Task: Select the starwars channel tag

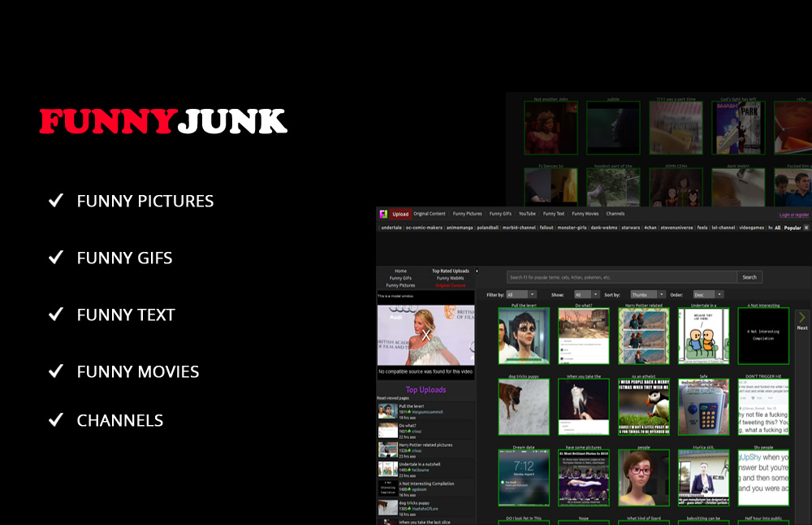Action: click(631, 228)
